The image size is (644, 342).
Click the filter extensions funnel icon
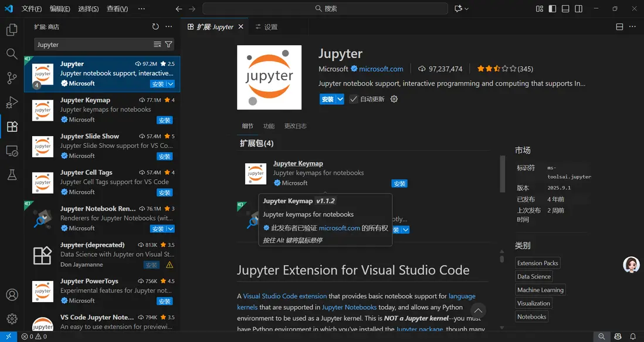tap(169, 45)
